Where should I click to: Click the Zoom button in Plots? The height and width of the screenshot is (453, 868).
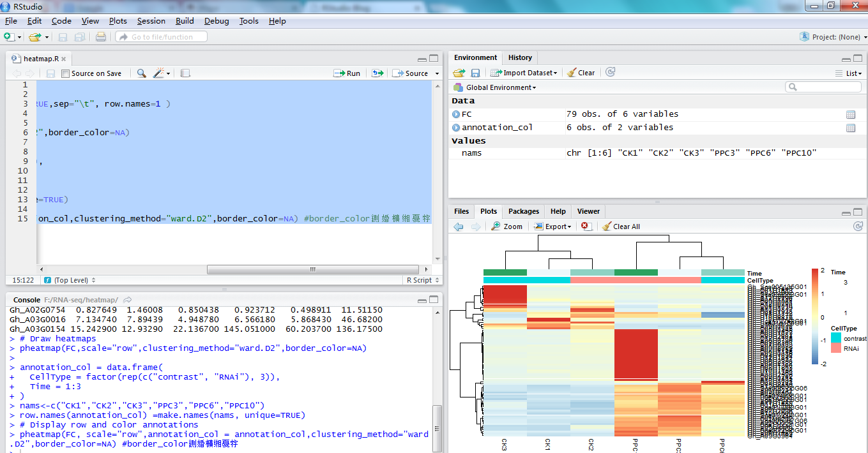click(506, 226)
